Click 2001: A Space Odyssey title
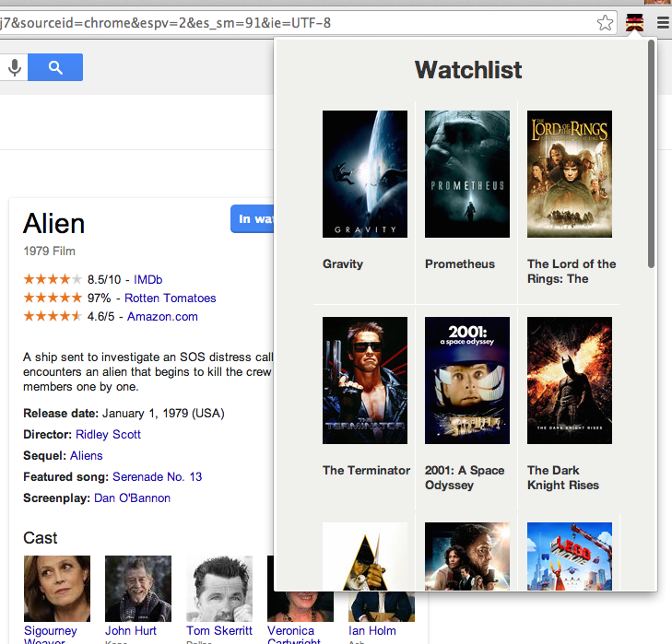The width and height of the screenshot is (672, 644). point(465,478)
